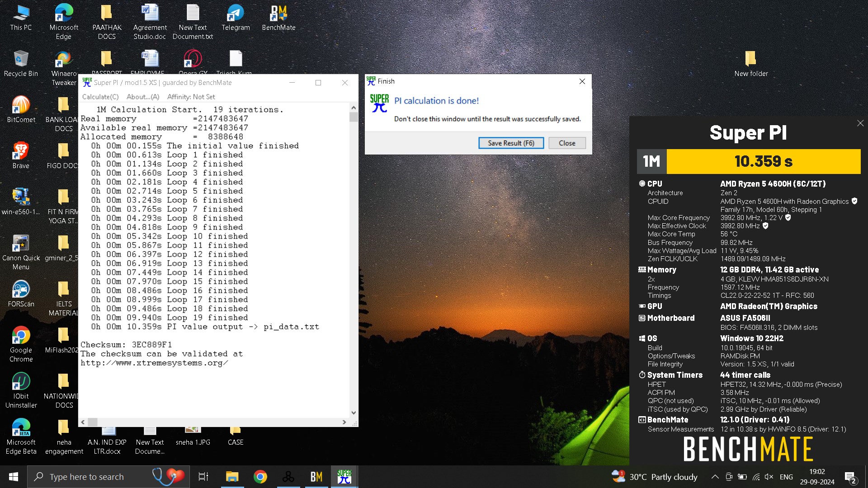Click Wi-Fi network icon in tray
This screenshot has width=868, height=488.
[x=756, y=477]
